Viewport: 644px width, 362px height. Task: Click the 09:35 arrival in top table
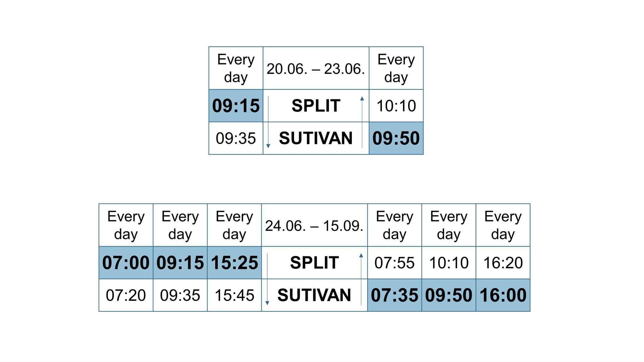pyautogui.click(x=236, y=138)
